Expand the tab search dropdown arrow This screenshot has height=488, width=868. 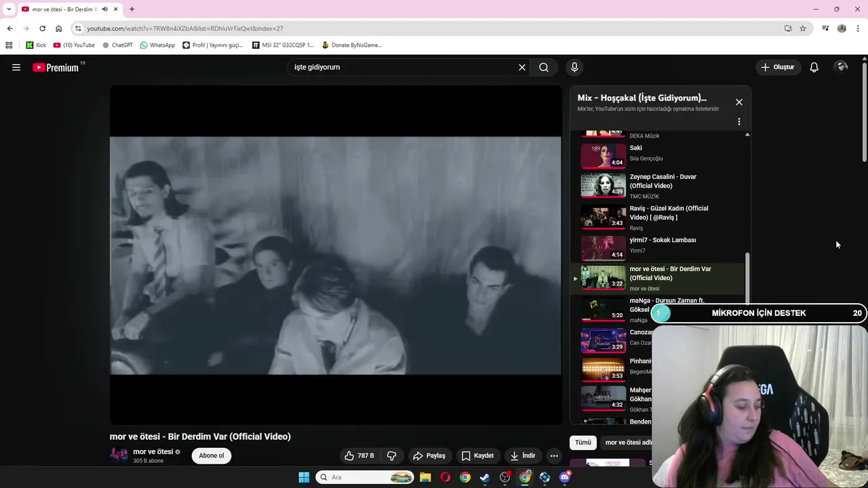point(8,9)
